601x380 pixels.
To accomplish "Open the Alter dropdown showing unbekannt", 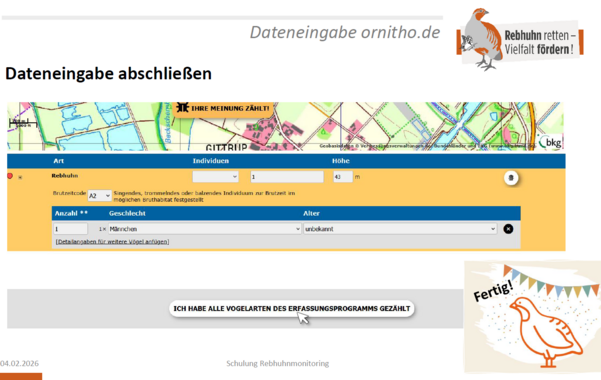I will 400,229.
